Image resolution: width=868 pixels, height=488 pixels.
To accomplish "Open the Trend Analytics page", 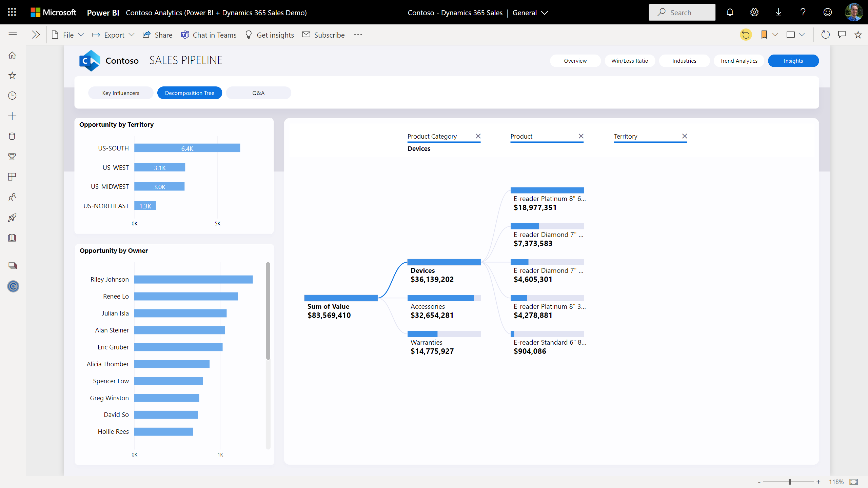I will (x=738, y=61).
